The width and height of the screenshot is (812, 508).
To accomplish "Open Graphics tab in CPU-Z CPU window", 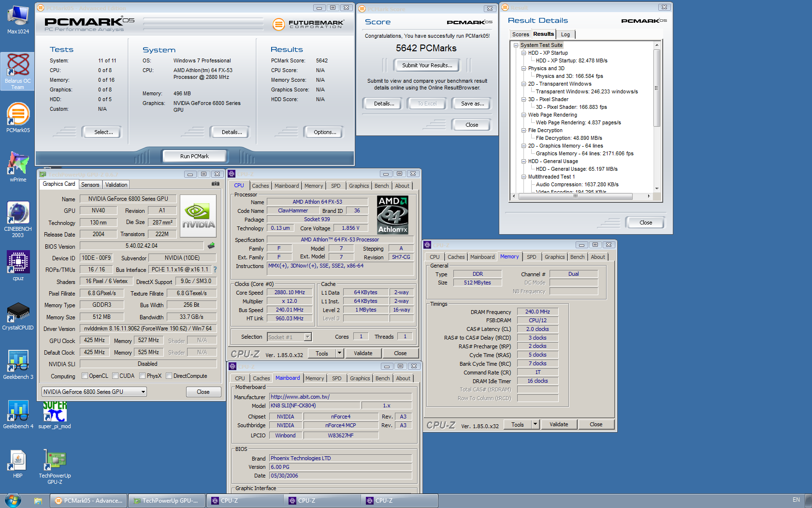I will (x=359, y=186).
